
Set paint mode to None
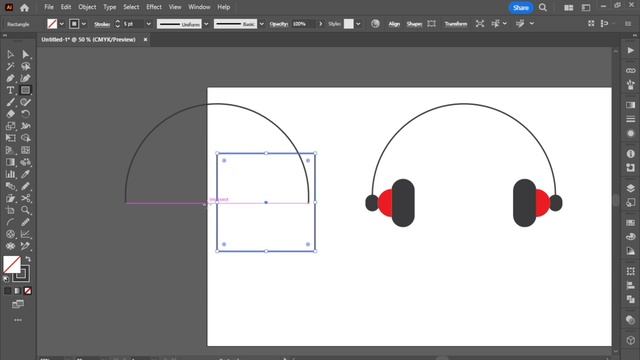click(27, 291)
